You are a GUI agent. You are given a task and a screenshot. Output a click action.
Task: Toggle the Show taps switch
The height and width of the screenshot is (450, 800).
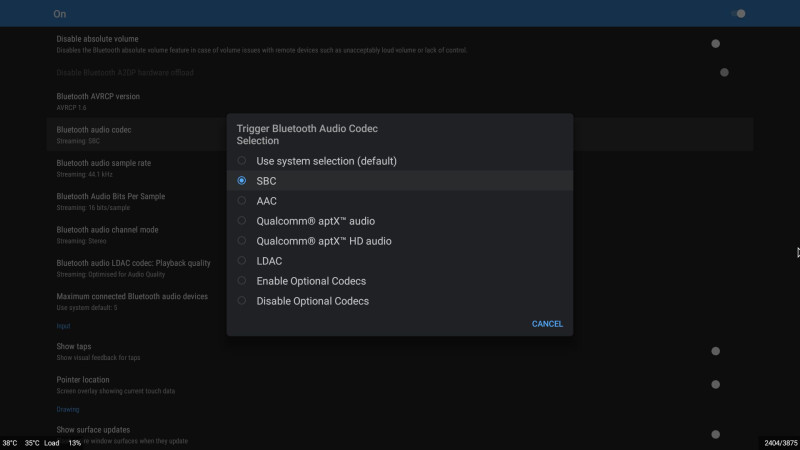(x=715, y=351)
